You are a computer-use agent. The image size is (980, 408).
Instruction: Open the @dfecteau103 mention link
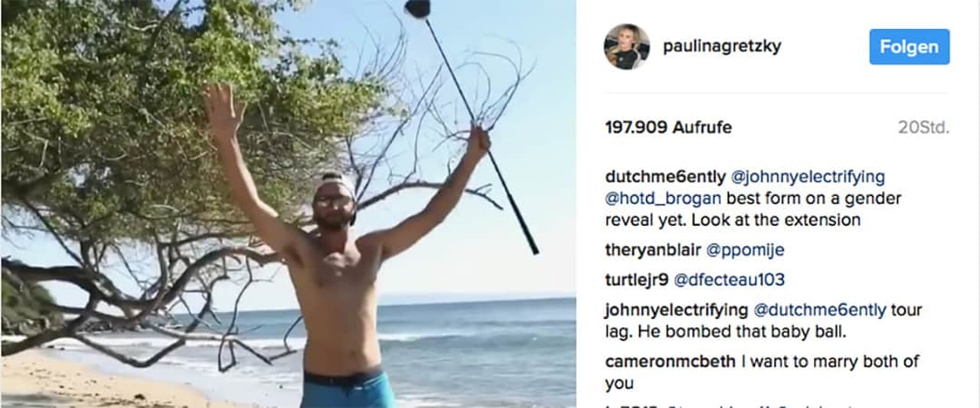click(729, 280)
